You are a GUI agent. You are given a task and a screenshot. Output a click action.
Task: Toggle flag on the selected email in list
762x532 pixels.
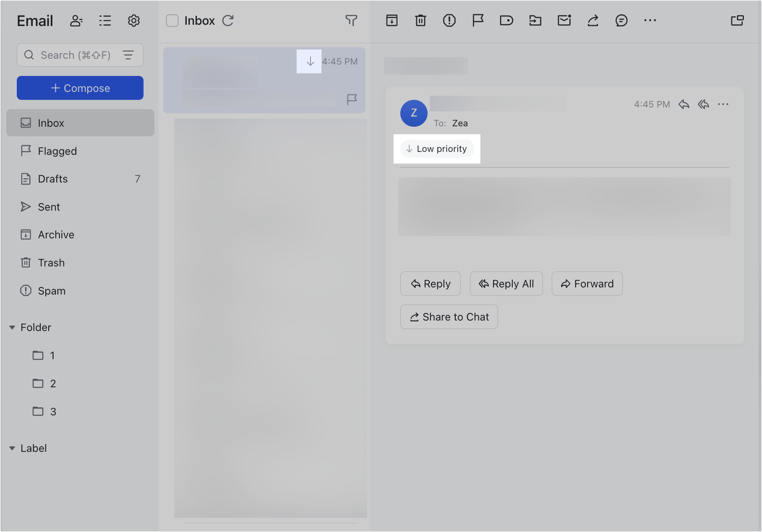[352, 99]
